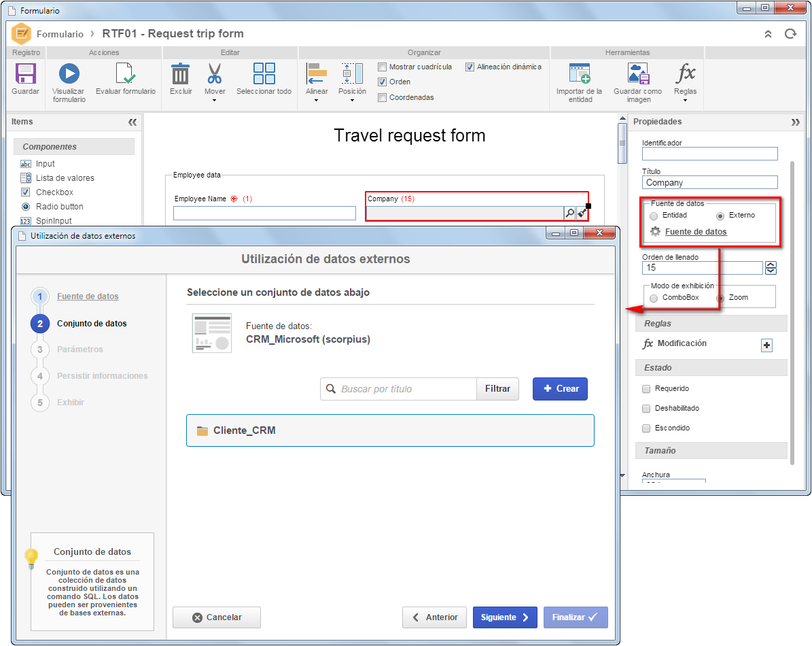
Task: Click the Finalizar button
Action: (x=576, y=617)
